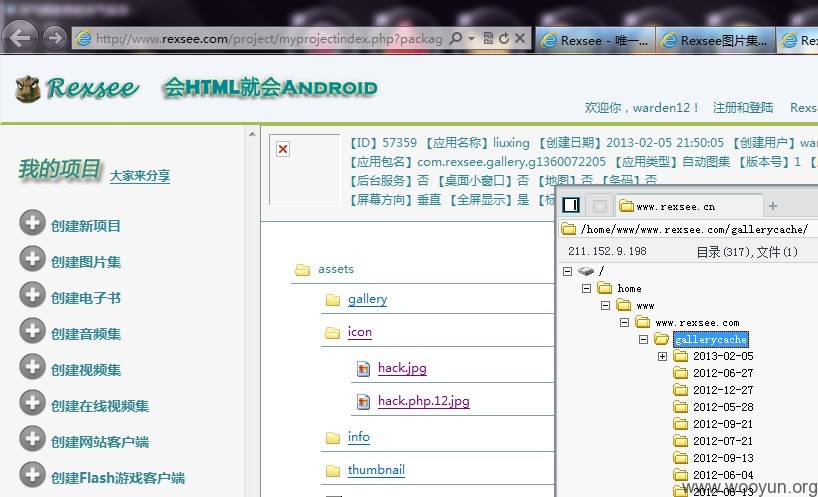
Task: Select the 2012-09-21 folder in tree
Action: tap(723, 424)
